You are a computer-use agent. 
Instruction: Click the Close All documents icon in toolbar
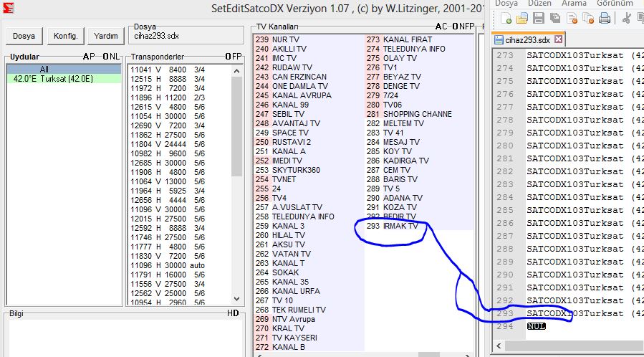point(588,18)
